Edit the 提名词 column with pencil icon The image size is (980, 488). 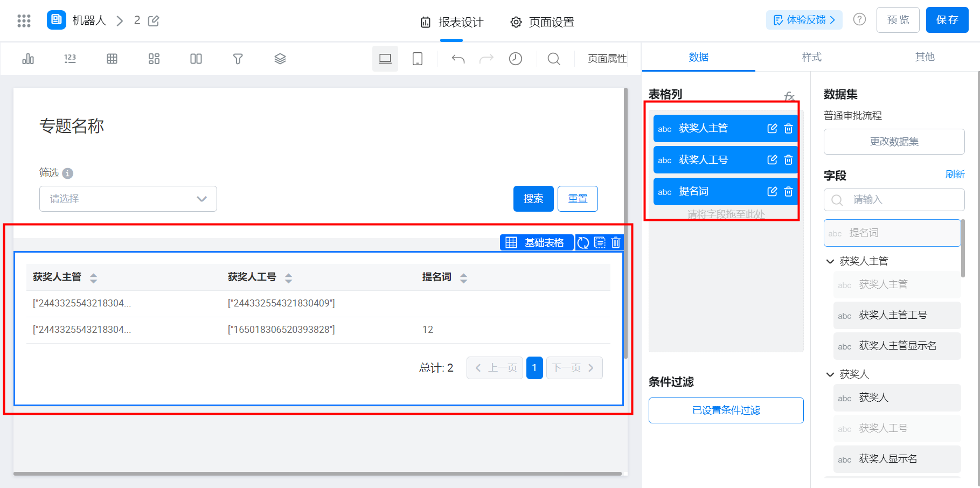772,192
